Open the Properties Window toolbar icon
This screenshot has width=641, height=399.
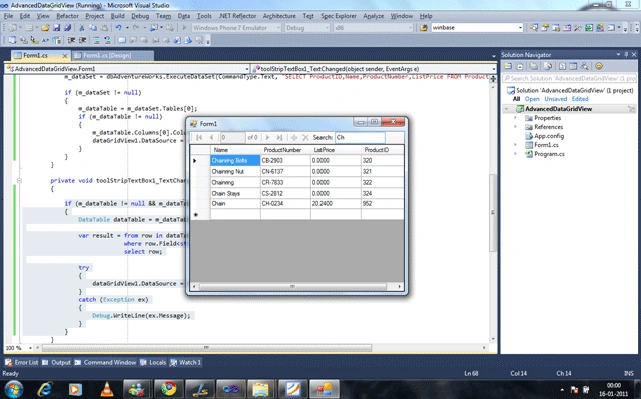tap(545, 28)
